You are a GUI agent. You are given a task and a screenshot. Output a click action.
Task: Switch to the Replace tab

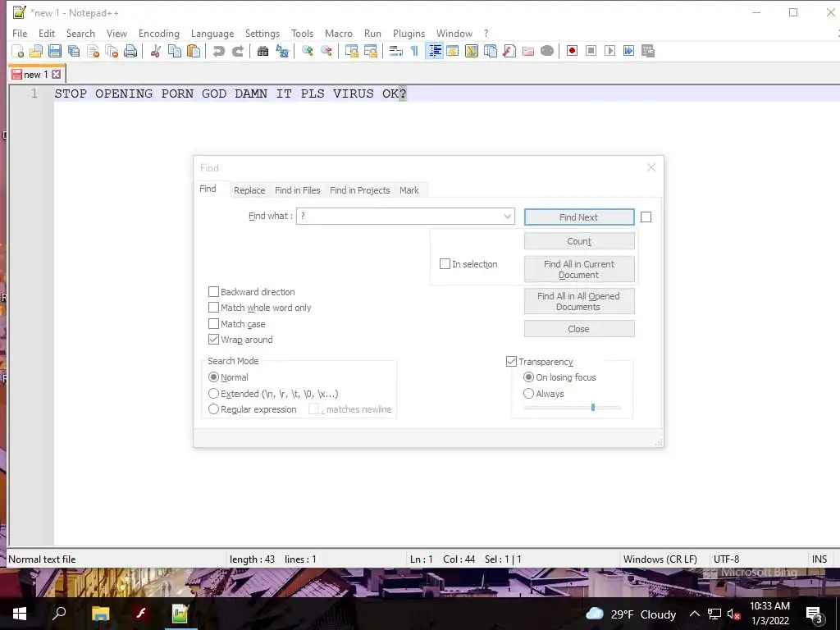(x=249, y=190)
